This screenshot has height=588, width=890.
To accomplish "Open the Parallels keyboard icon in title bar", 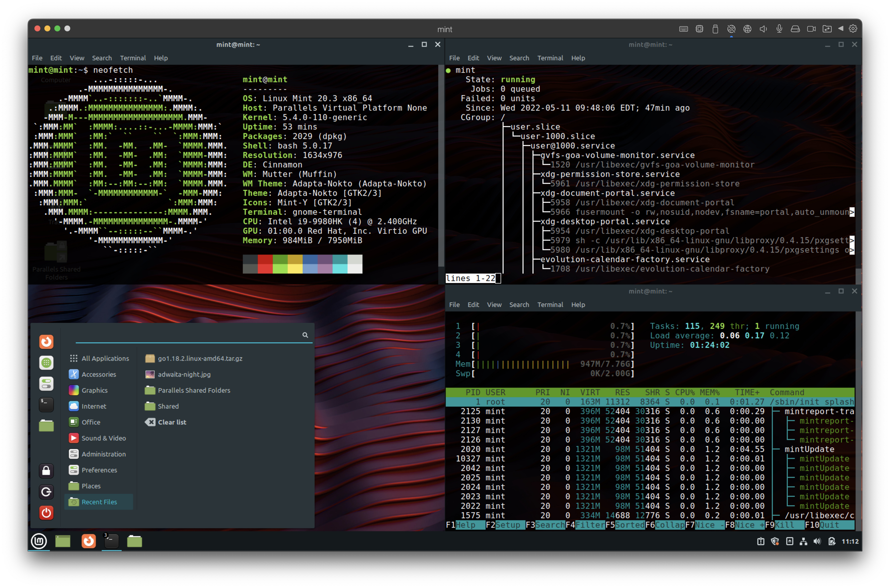I will pos(683,29).
